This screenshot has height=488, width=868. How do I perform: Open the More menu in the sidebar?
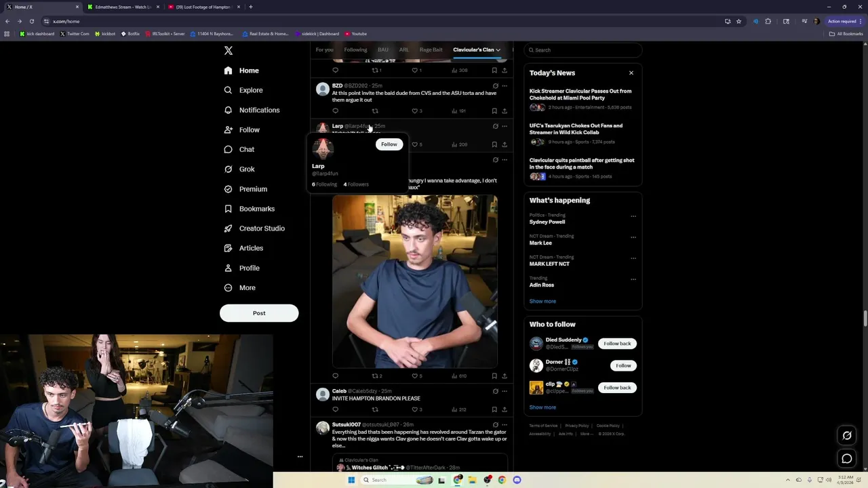(239, 287)
